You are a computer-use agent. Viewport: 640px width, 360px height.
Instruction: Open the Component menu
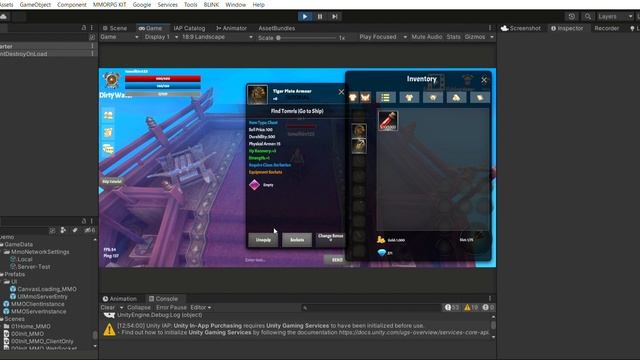click(72, 4)
